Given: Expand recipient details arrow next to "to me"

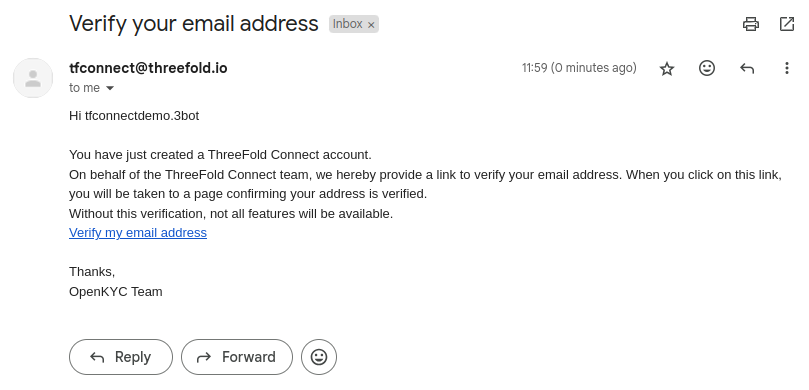Looking at the screenshot, I should click(x=110, y=88).
